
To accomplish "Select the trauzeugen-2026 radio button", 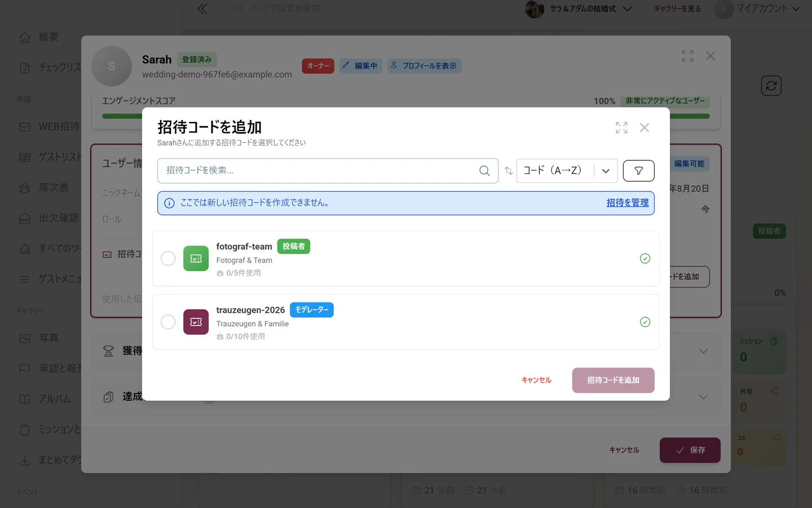I will pyautogui.click(x=168, y=322).
